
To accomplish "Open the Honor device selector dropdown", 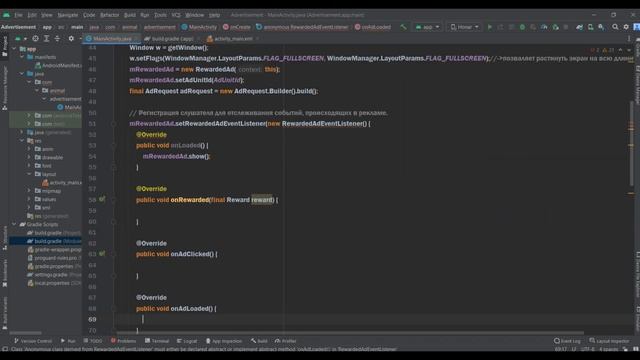I will pos(464,27).
